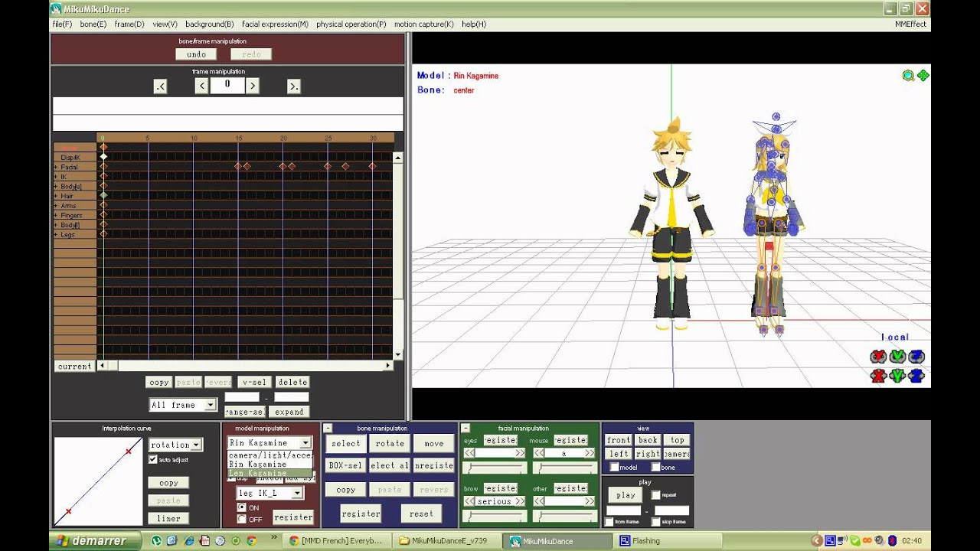Open the facial expression(M) menu
Viewport: 980px width, 551px height.
pyautogui.click(x=275, y=24)
